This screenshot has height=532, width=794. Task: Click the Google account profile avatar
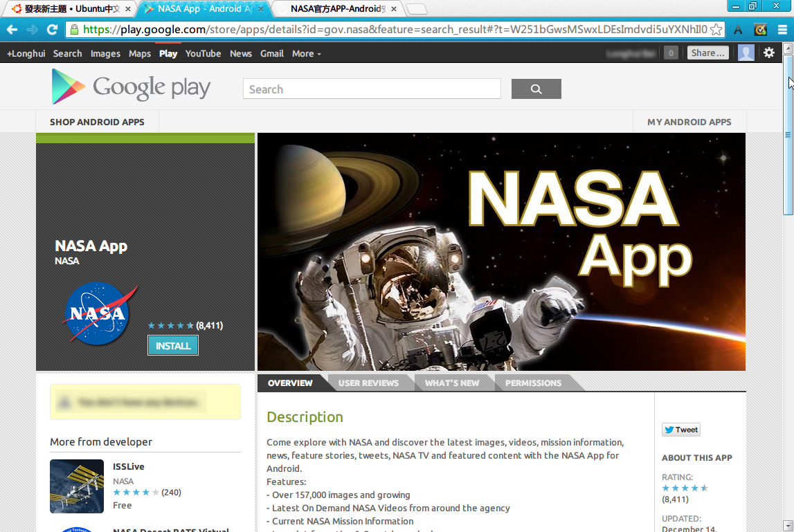tap(746, 53)
